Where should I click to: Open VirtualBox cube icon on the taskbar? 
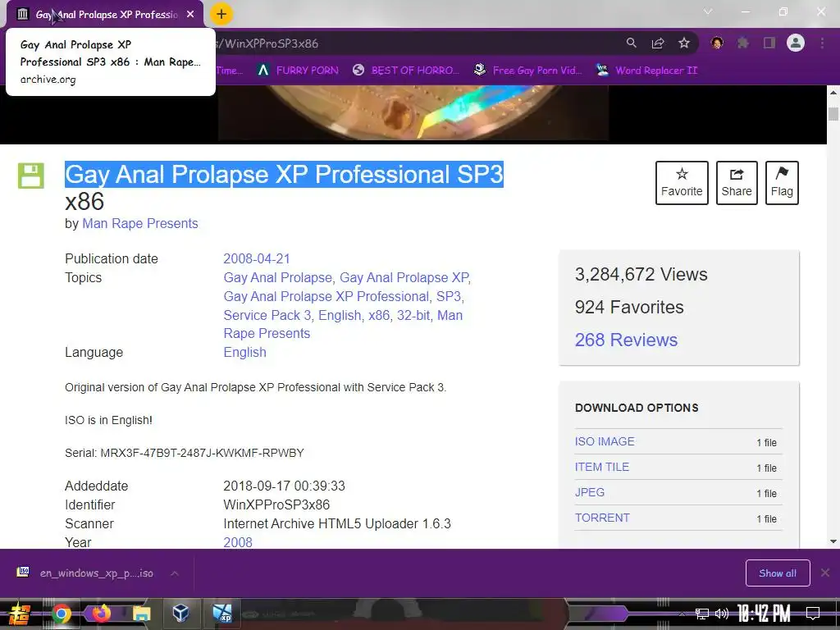click(x=181, y=613)
